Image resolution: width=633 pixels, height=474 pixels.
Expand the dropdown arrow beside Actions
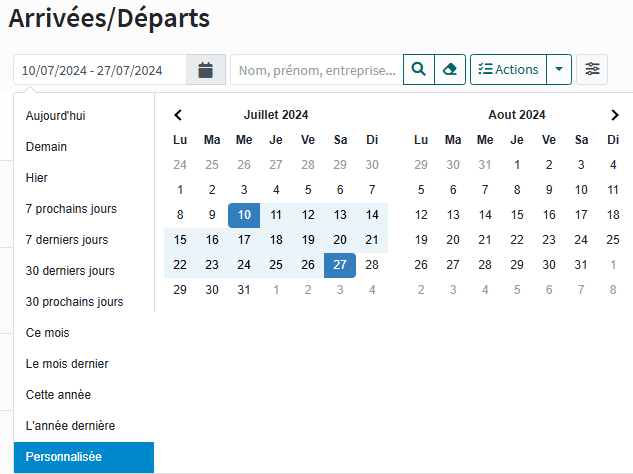559,70
